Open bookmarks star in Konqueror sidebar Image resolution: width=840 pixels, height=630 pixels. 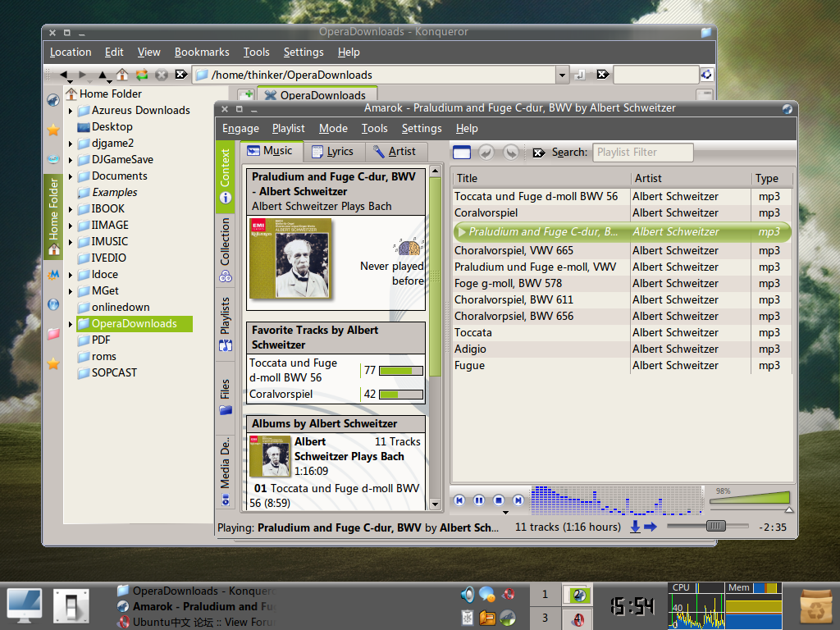(x=53, y=130)
